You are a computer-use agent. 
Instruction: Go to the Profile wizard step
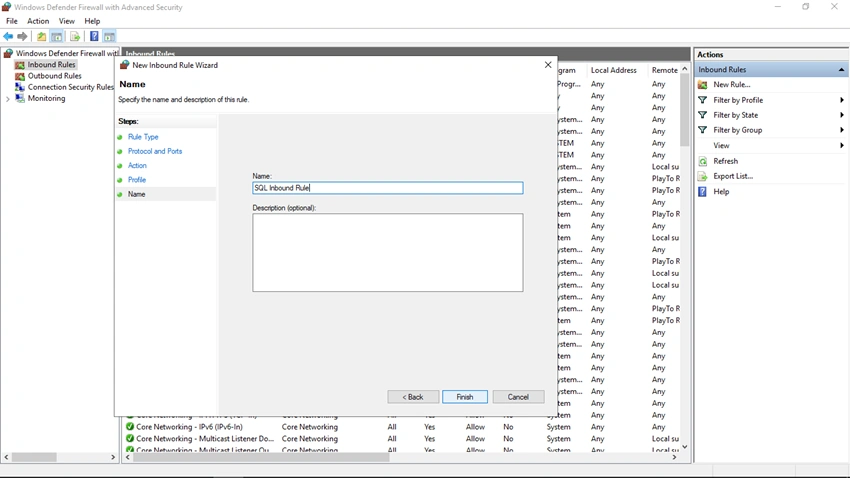point(137,179)
